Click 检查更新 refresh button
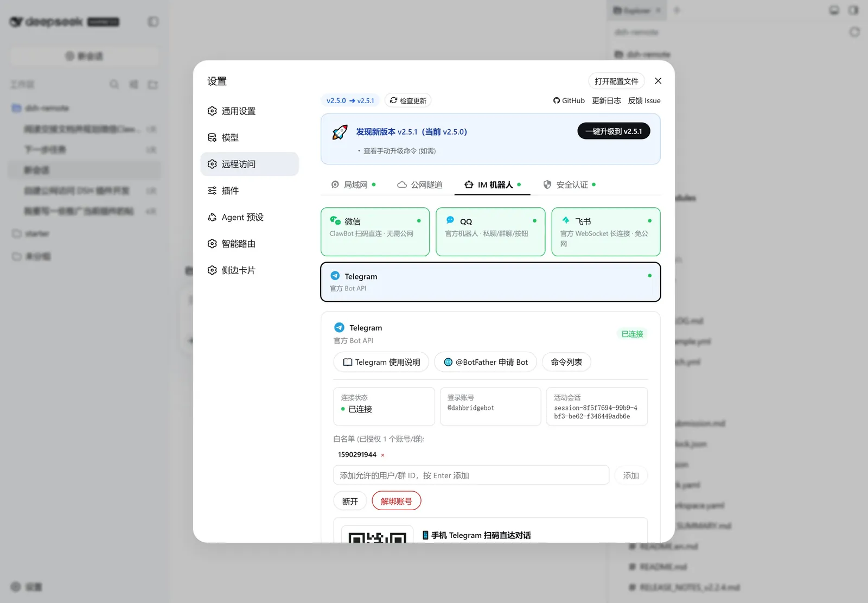The height and width of the screenshot is (603, 868). tap(408, 100)
